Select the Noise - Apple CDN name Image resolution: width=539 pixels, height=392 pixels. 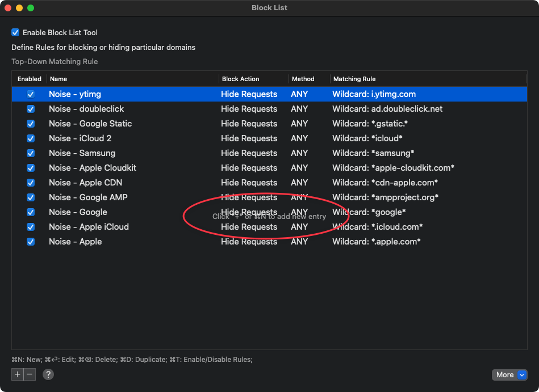(x=86, y=183)
